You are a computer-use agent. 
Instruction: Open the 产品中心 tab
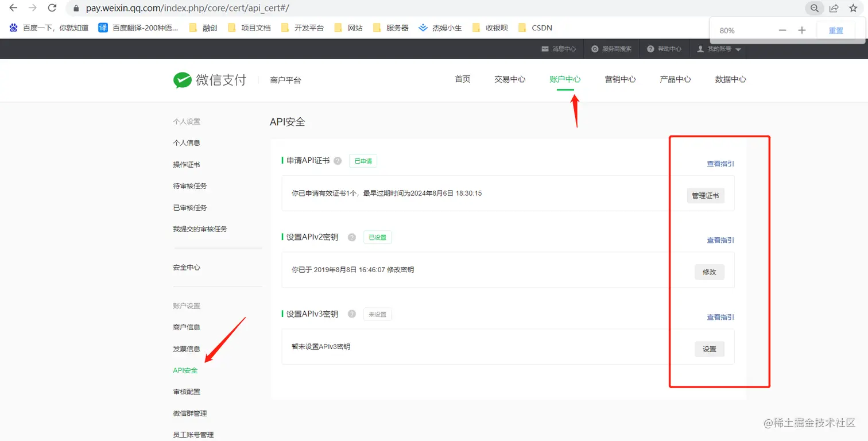[675, 79]
